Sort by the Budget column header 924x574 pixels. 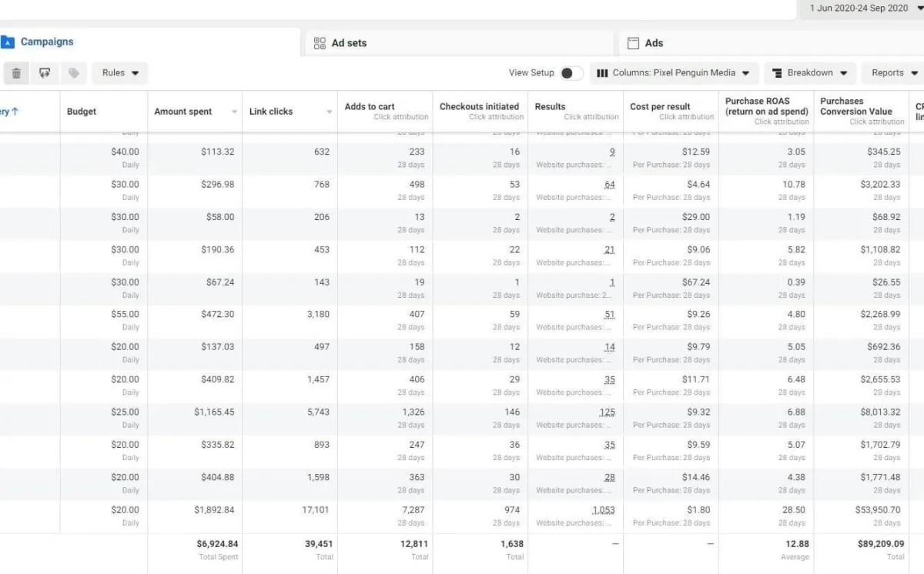tap(82, 112)
